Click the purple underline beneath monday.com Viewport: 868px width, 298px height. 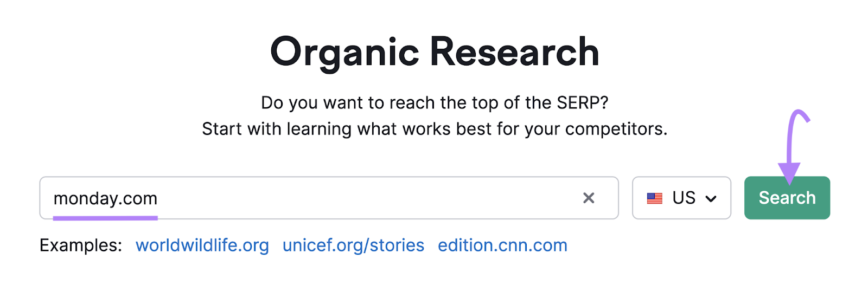(x=105, y=218)
